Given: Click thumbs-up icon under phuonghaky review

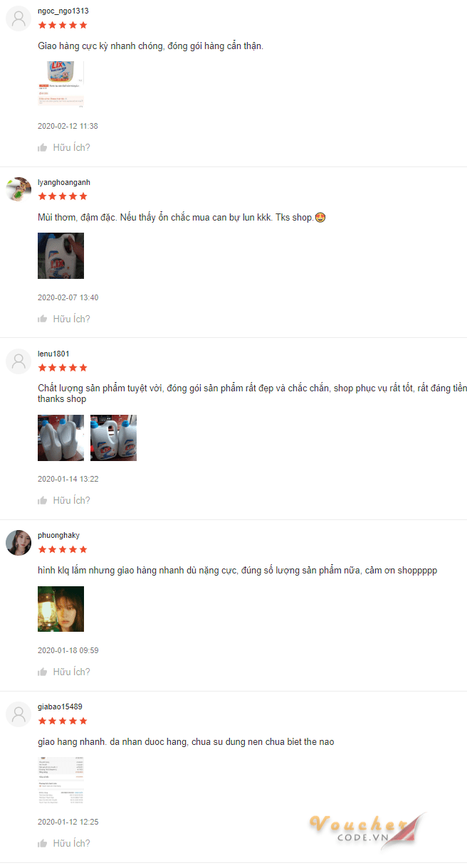Looking at the screenshot, I should coord(43,672).
